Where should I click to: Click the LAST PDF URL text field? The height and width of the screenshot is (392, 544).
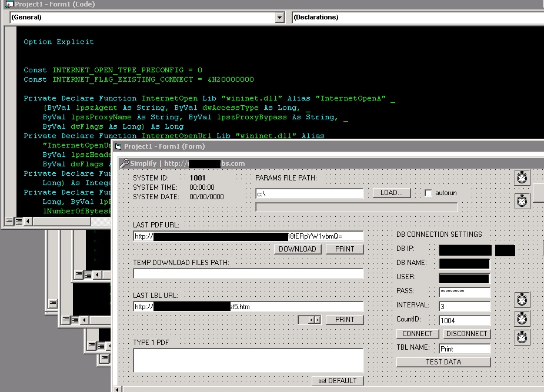[248, 236]
